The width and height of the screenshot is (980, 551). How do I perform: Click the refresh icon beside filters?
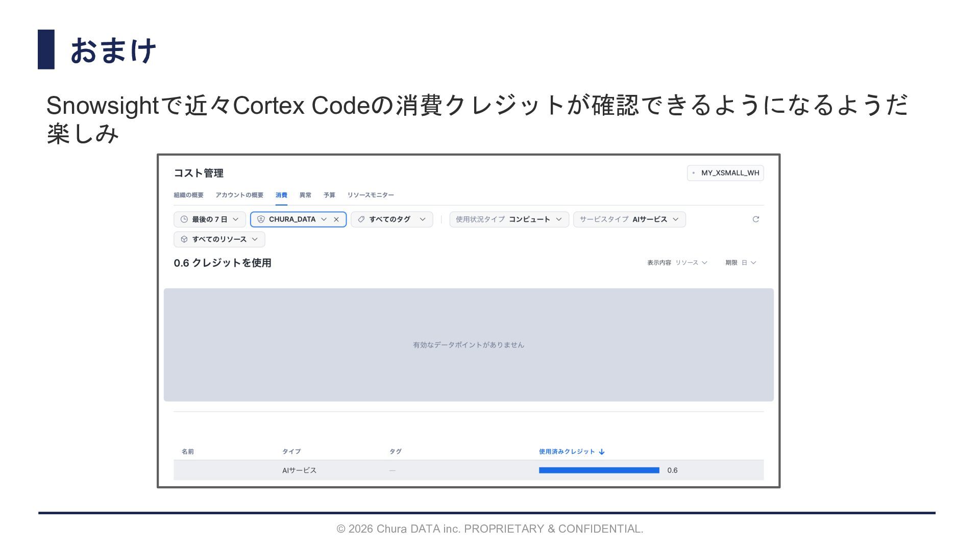click(x=755, y=219)
